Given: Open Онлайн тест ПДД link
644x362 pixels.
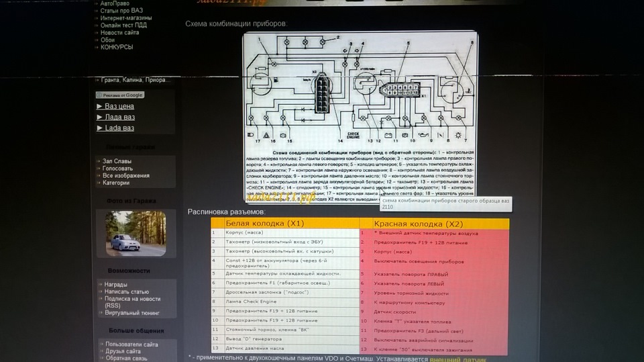Looking at the screenshot, I should point(123,25).
